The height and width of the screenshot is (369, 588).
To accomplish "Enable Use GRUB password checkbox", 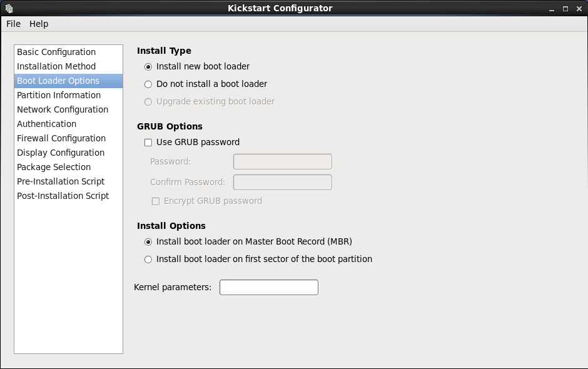I will point(148,142).
